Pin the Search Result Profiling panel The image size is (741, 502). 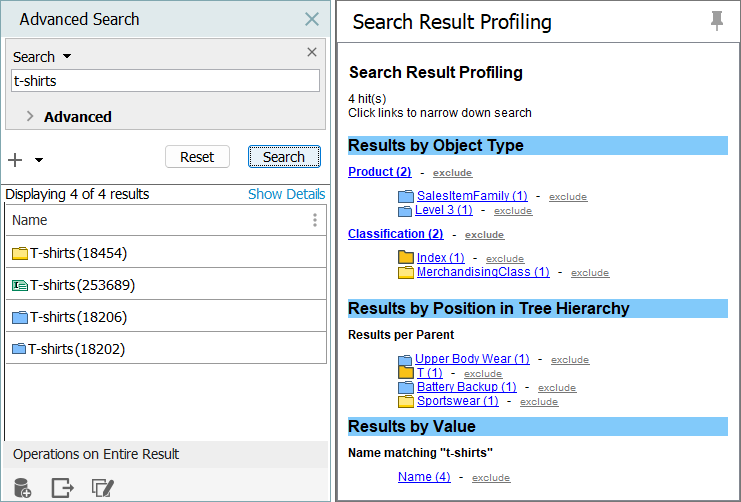click(x=717, y=22)
